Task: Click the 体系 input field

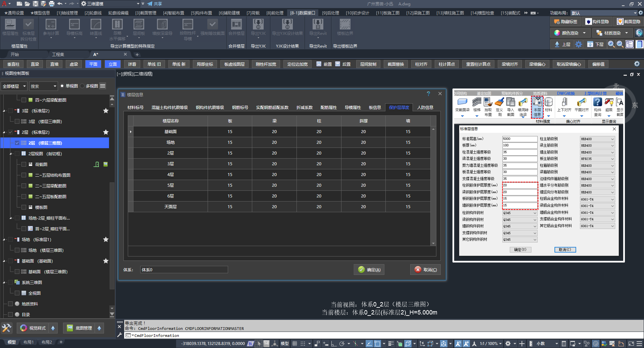Action: coord(184,270)
